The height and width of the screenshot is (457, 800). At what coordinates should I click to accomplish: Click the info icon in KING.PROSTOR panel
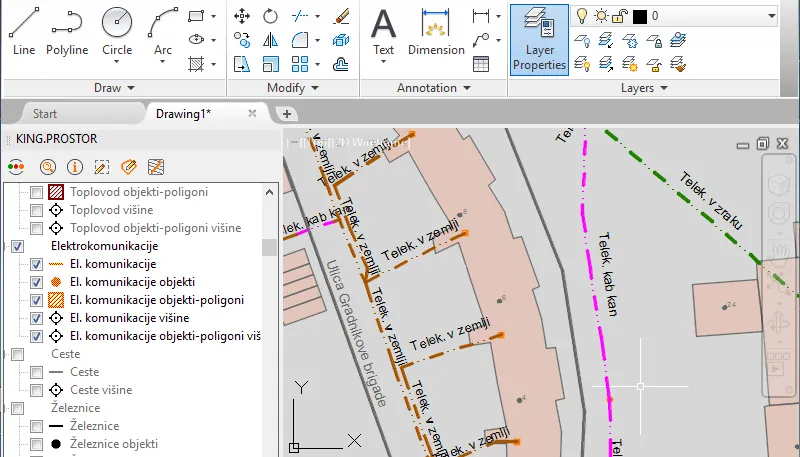(75, 167)
